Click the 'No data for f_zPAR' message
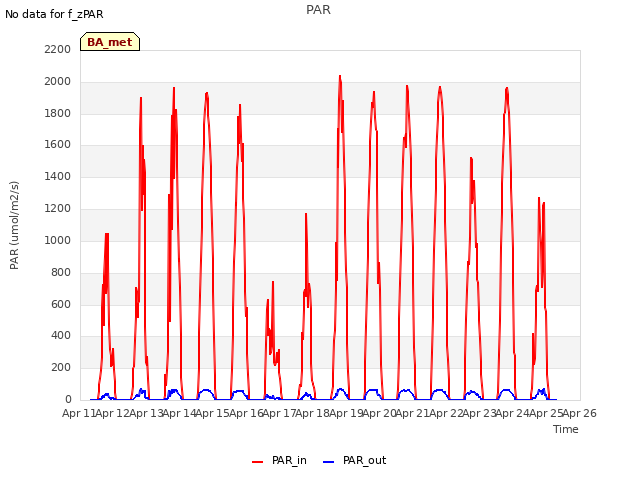Screen dimensions: 640x480 coord(54,14)
